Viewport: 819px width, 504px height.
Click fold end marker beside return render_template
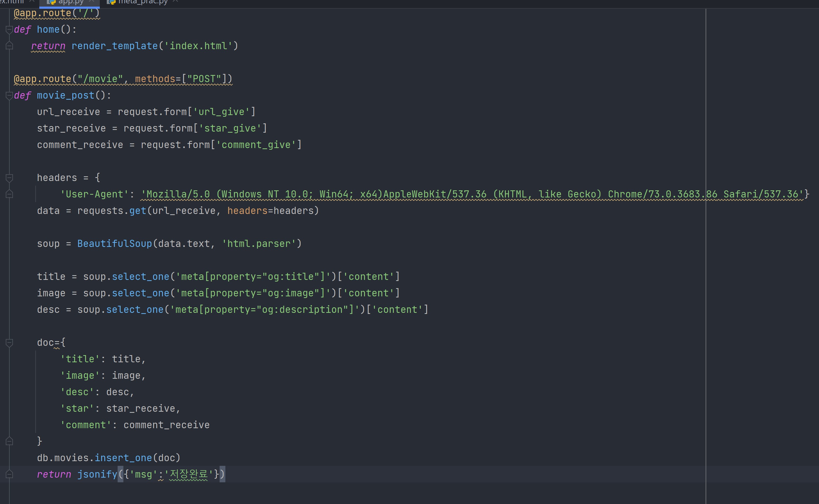tap(9, 46)
